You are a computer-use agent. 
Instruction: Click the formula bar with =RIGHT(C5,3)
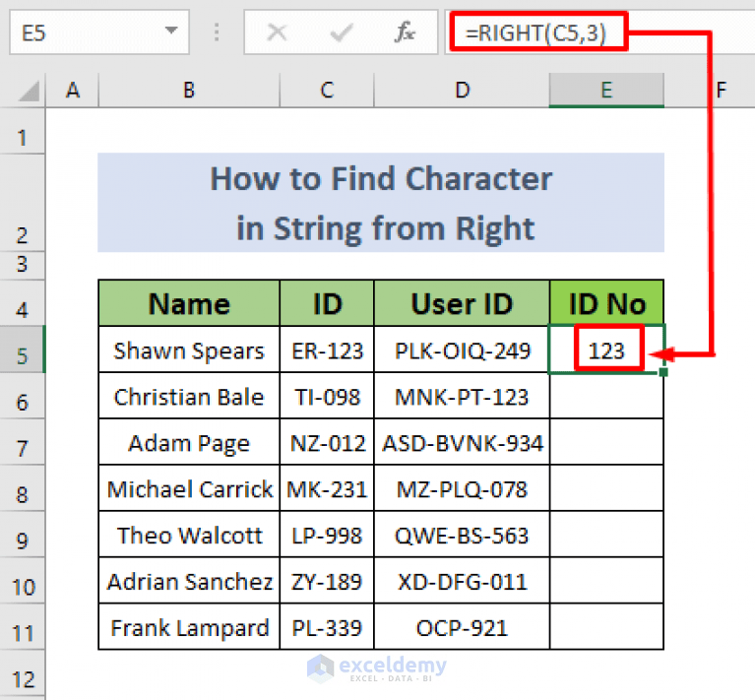coord(599,32)
